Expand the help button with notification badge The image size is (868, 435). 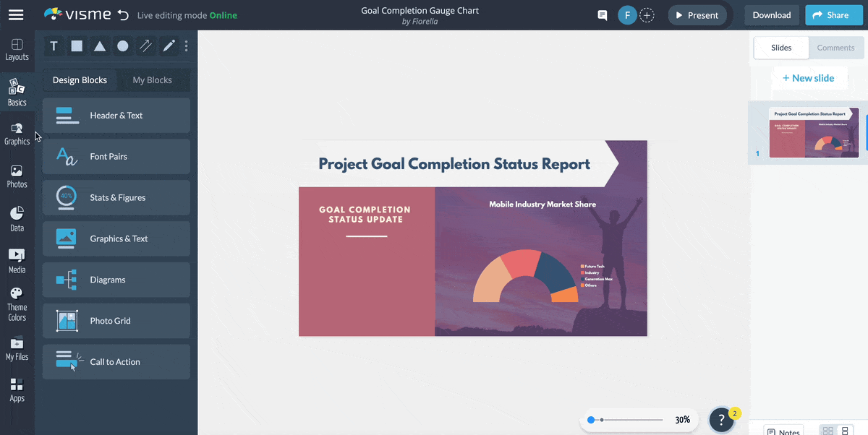[721, 419]
